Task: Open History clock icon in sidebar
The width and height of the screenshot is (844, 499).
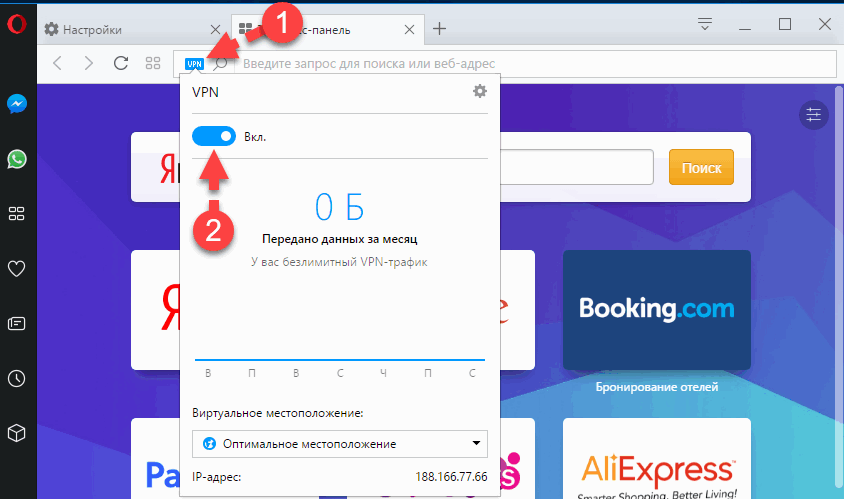Action: [16, 378]
